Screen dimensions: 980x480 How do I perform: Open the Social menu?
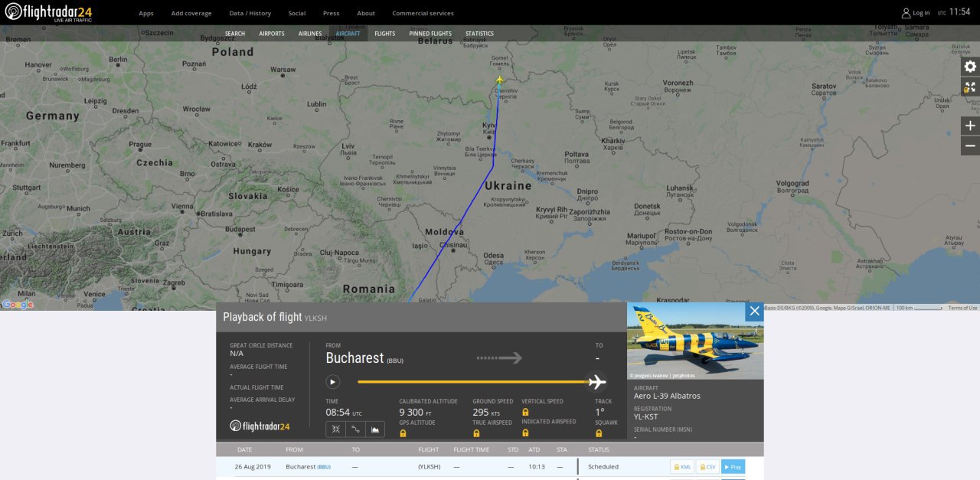[x=296, y=13]
